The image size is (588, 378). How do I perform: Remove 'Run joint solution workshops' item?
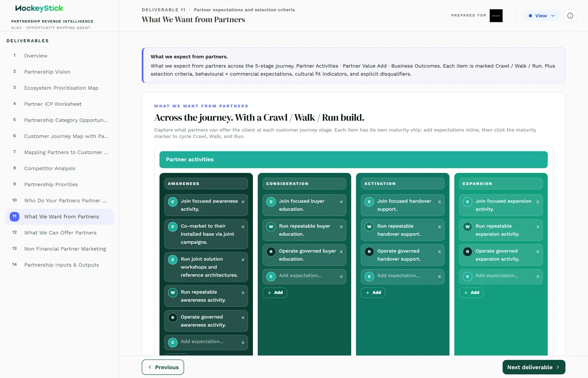pyautogui.click(x=243, y=260)
